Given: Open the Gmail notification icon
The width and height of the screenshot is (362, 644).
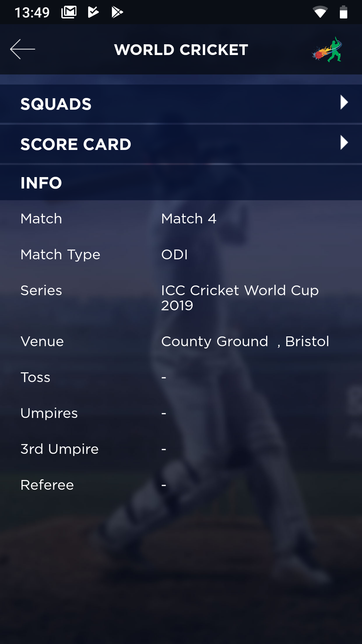Looking at the screenshot, I should coord(69,12).
